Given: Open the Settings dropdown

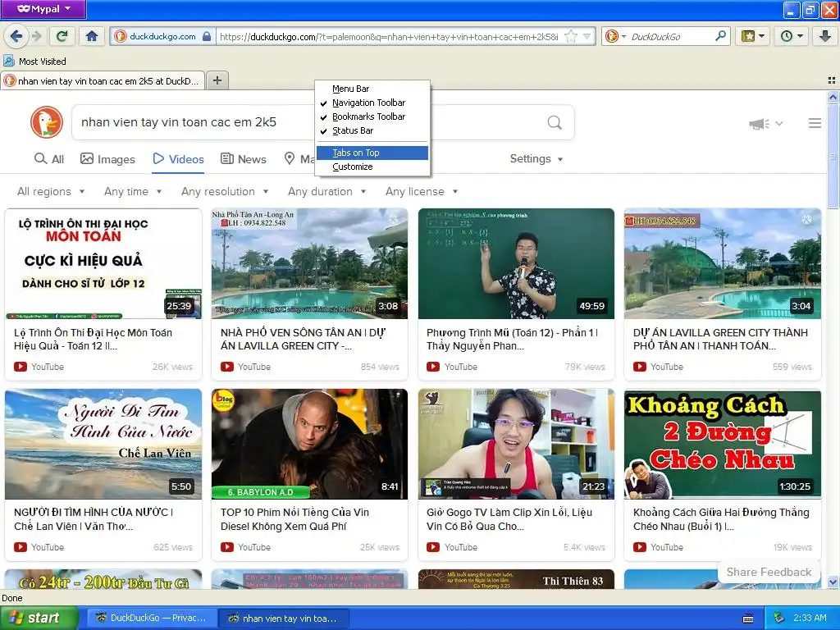Looking at the screenshot, I should point(536,158).
